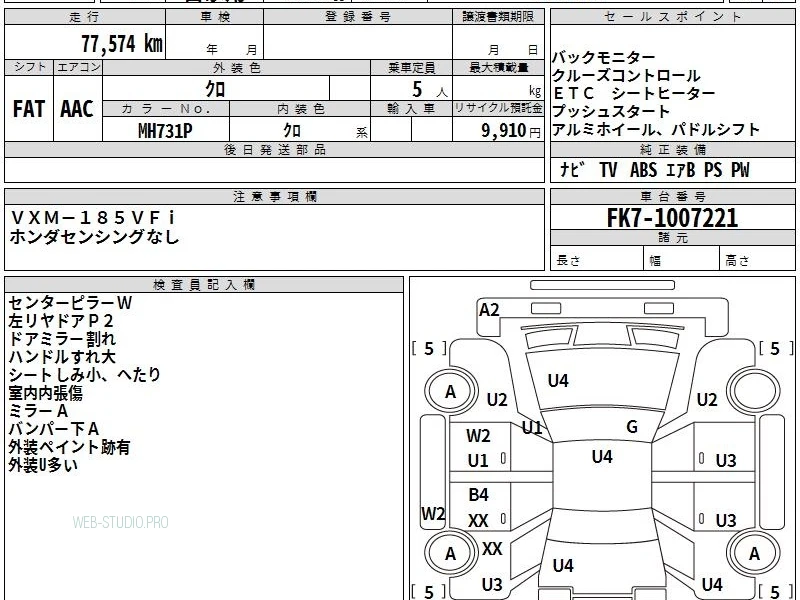Screen dimensions: 800x600
Task: Click the 車検 header cell
Action: tap(215, 17)
